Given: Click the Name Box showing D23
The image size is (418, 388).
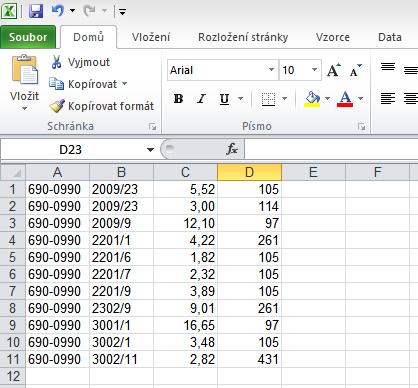Looking at the screenshot, I should tap(71, 150).
